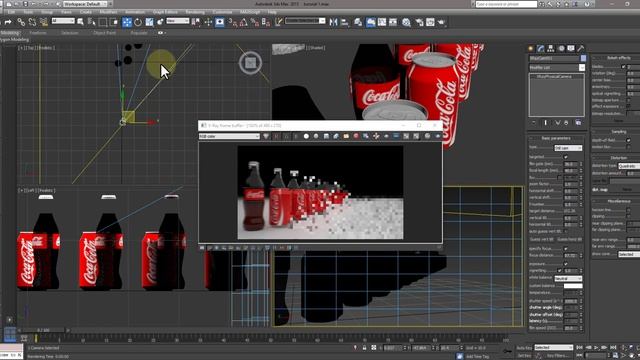Image resolution: width=640 pixels, height=360 pixels.
Task: Click Configure Modifier Sets icon
Action: [578, 122]
